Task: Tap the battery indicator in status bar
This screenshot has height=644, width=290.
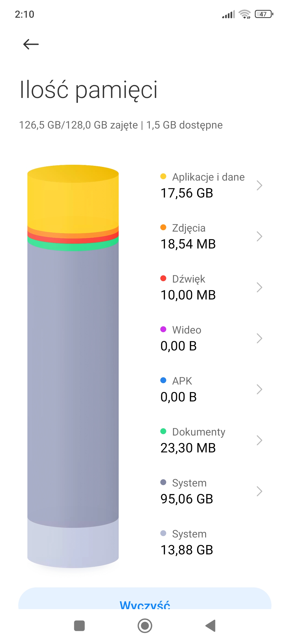Action: pyautogui.click(x=264, y=14)
